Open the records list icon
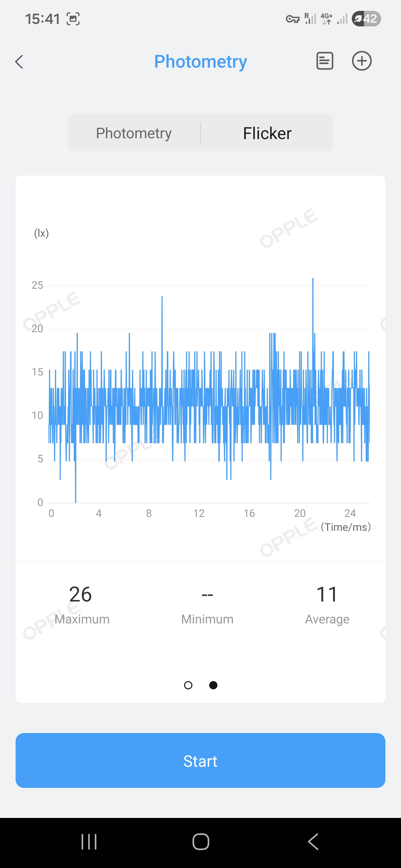 pyautogui.click(x=324, y=61)
